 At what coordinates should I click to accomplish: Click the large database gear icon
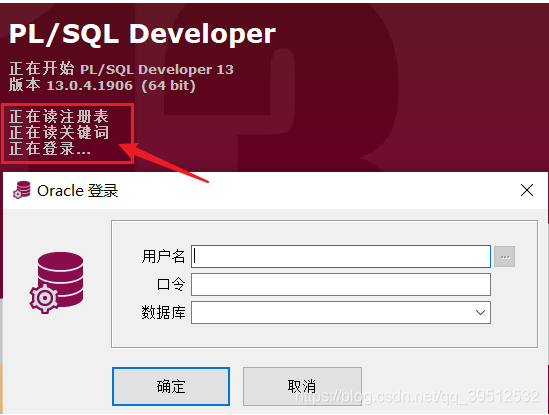[57, 282]
